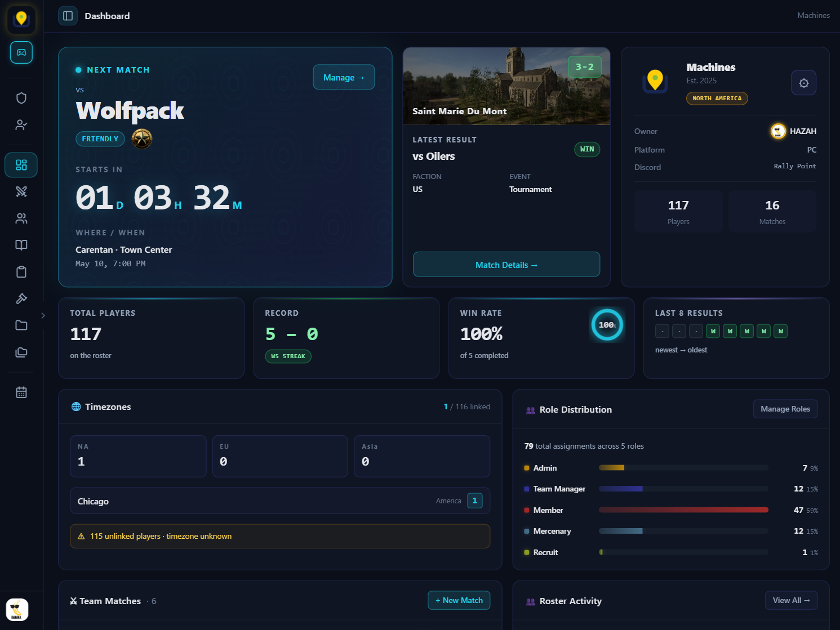Click the vs Oilers latest result text
The width and height of the screenshot is (840, 630).
tap(434, 157)
